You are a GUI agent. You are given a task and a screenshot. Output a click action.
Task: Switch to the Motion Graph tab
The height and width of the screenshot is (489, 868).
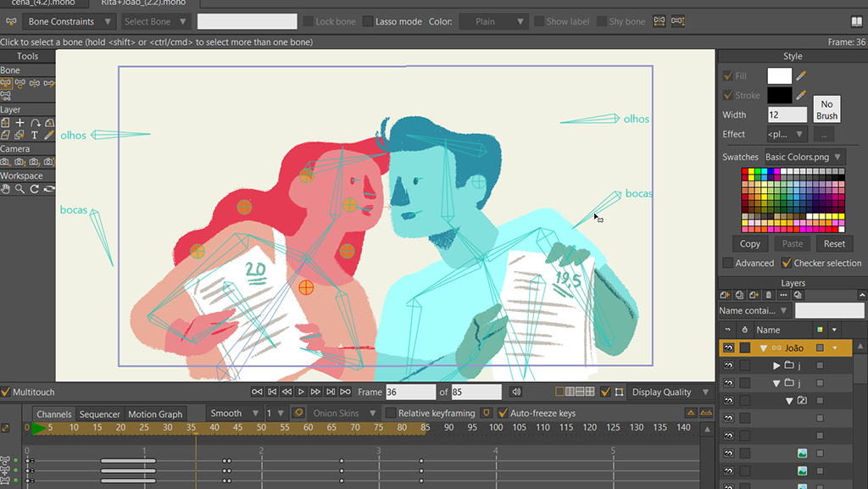[x=155, y=414]
